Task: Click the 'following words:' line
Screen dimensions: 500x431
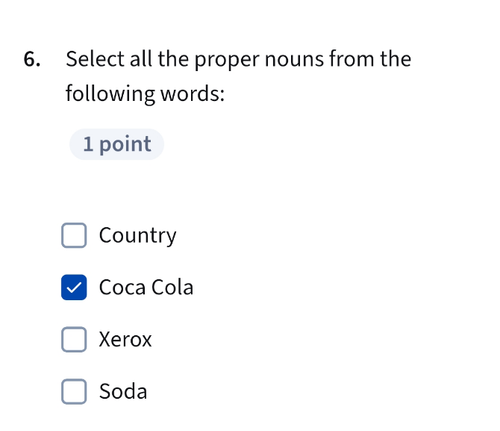Action: click(145, 94)
